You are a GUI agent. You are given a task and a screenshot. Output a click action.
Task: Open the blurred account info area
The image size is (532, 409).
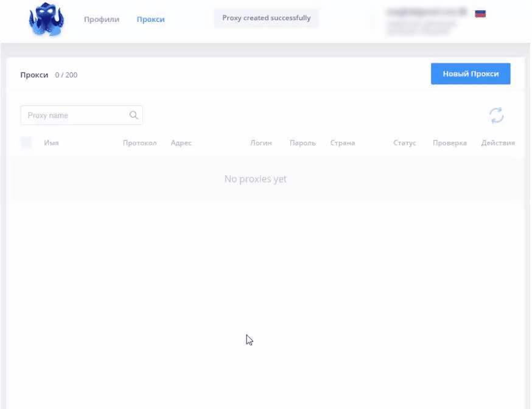[427, 21]
